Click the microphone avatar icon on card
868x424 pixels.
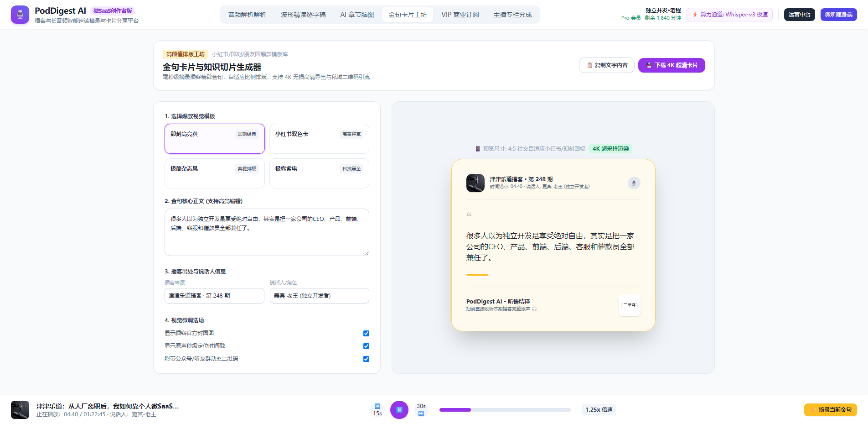click(634, 183)
